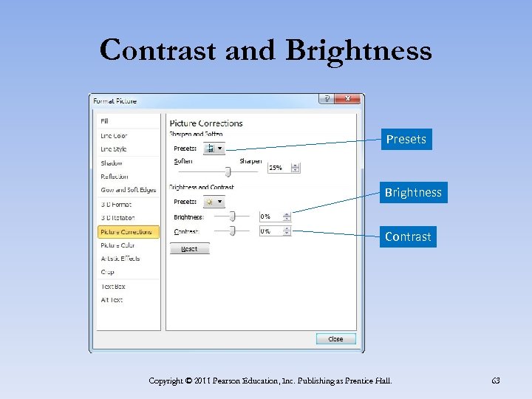
Task: Click the Soften/Sharpen slider handle
Action: (x=228, y=171)
